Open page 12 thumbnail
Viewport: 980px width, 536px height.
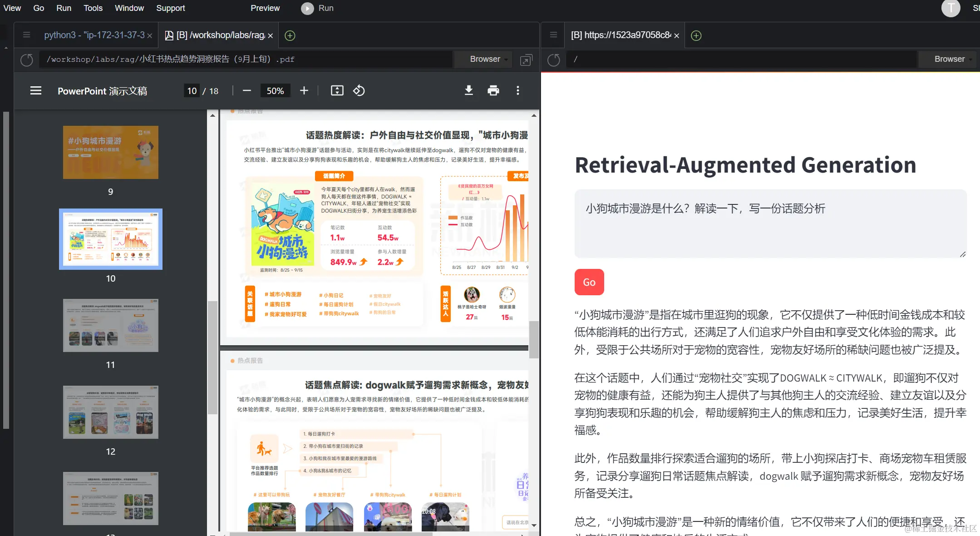point(111,412)
